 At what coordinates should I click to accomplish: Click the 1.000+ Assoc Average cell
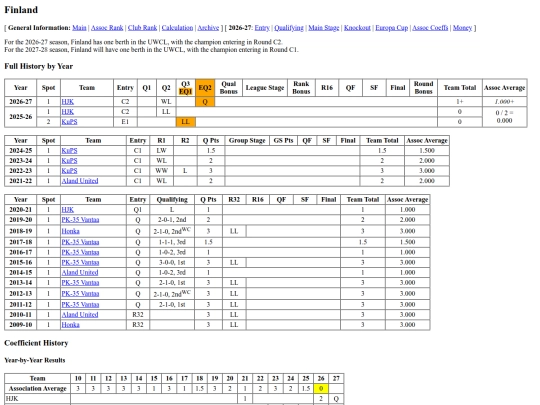(504, 102)
